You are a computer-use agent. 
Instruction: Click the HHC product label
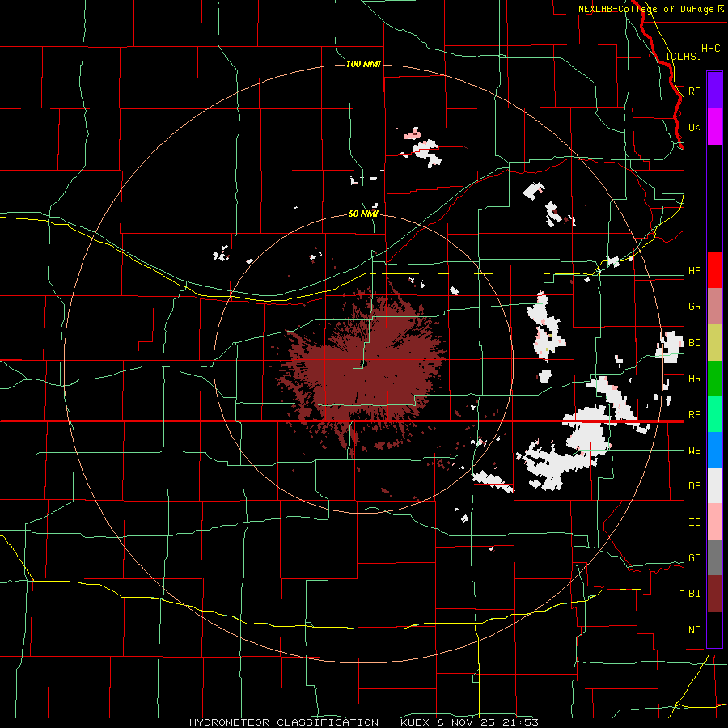(x=710, y=49)
